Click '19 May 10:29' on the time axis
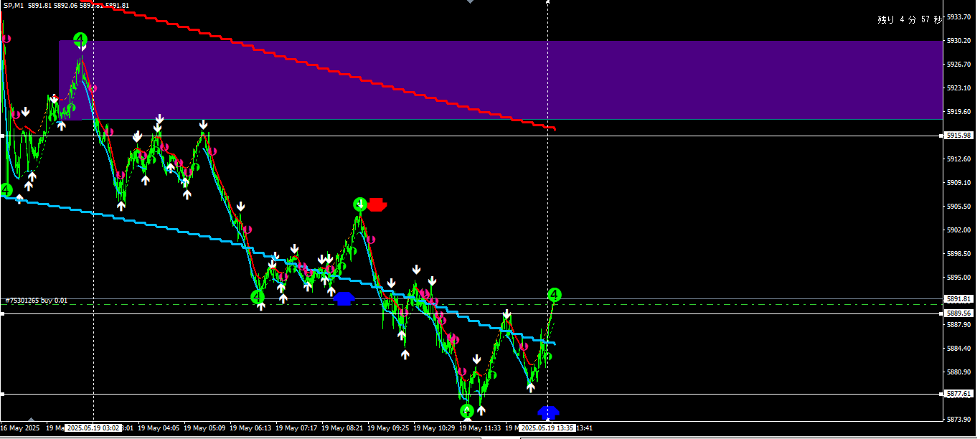Screen dimensions: 980x439 click(x=435, y=428)
